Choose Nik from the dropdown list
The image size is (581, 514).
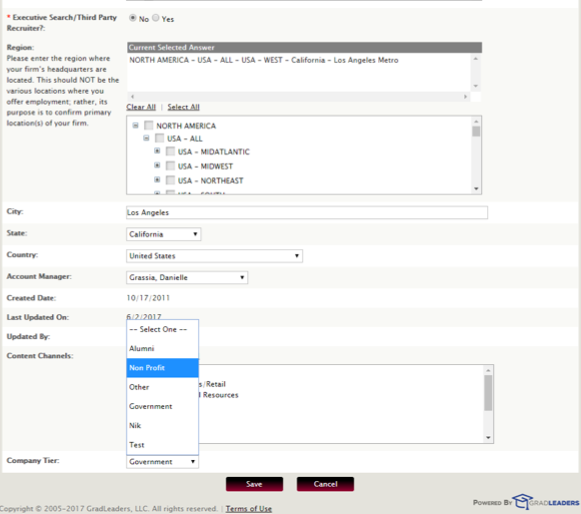click(x=162, y=425)
